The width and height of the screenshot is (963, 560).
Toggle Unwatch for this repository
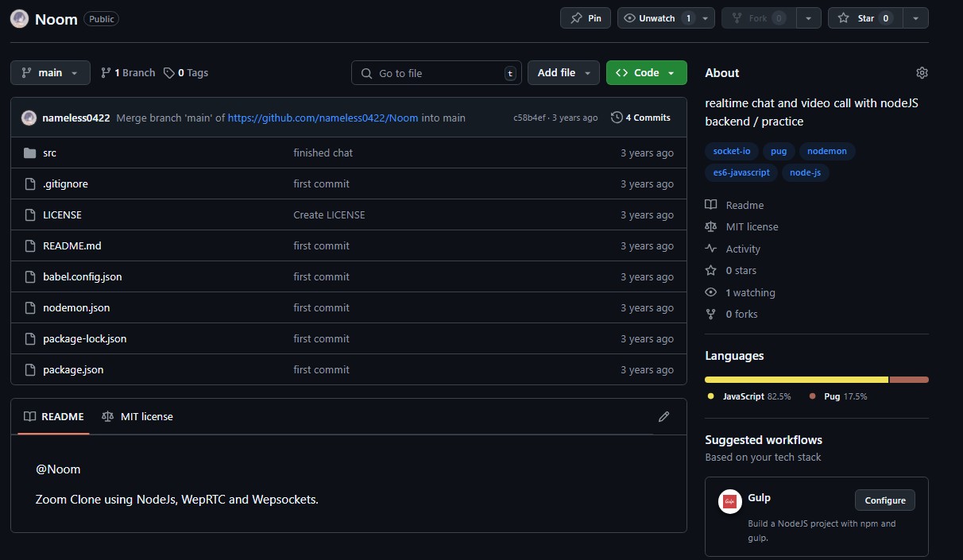[x=658, y=18]
